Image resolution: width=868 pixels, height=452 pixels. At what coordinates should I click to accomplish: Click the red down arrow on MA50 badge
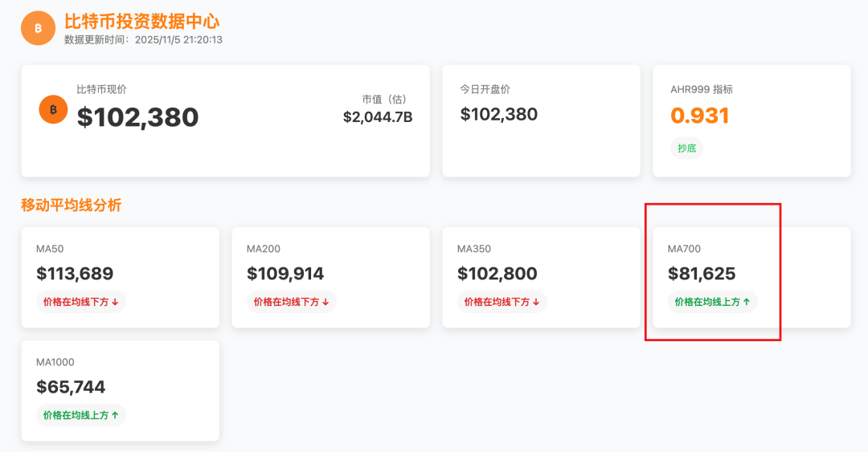[x=115, y=302]
